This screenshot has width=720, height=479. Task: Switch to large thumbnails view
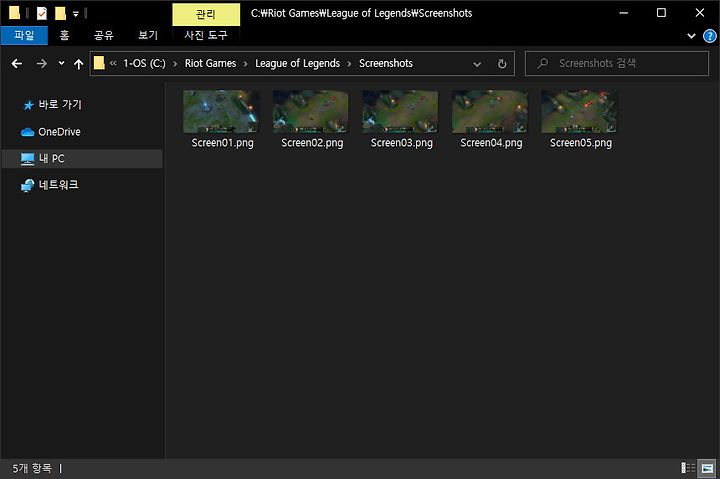707,468
